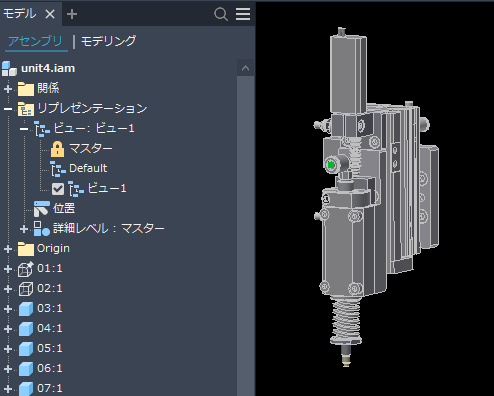Collapse the リプレゼンテーション node
494x396 pixels.
pos(8,109)
